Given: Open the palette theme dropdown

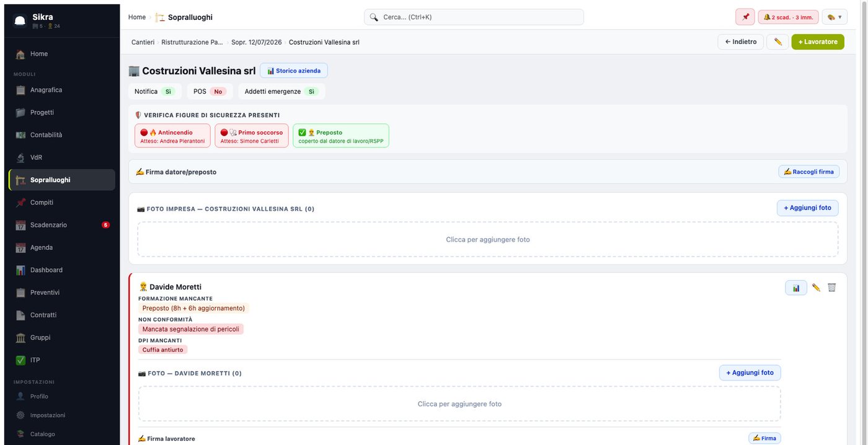Looking at the screenshot, I should (835, 17).
